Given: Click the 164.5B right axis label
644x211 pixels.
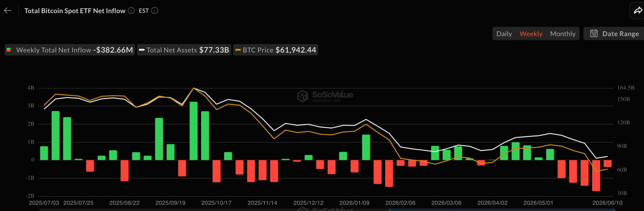Looking at the screenshot, I should point(626,88).
